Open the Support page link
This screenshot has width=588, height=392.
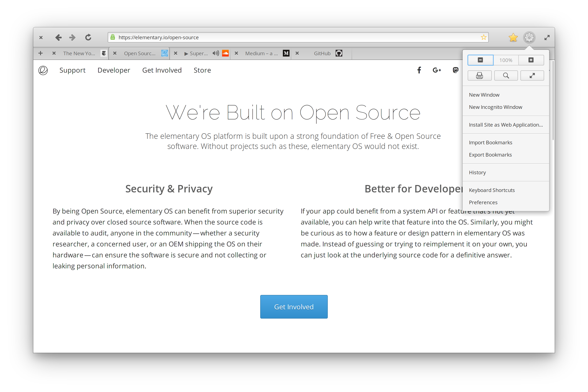tap(73, 70)
